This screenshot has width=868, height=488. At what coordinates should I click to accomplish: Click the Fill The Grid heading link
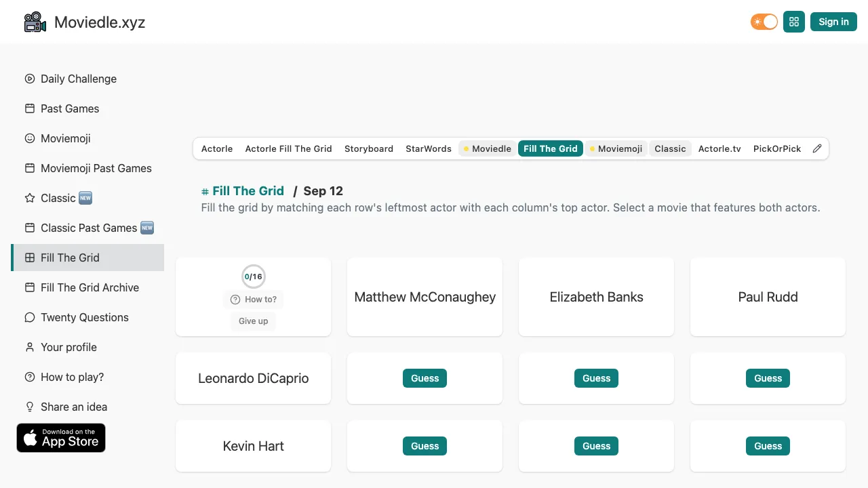point(243,191)
